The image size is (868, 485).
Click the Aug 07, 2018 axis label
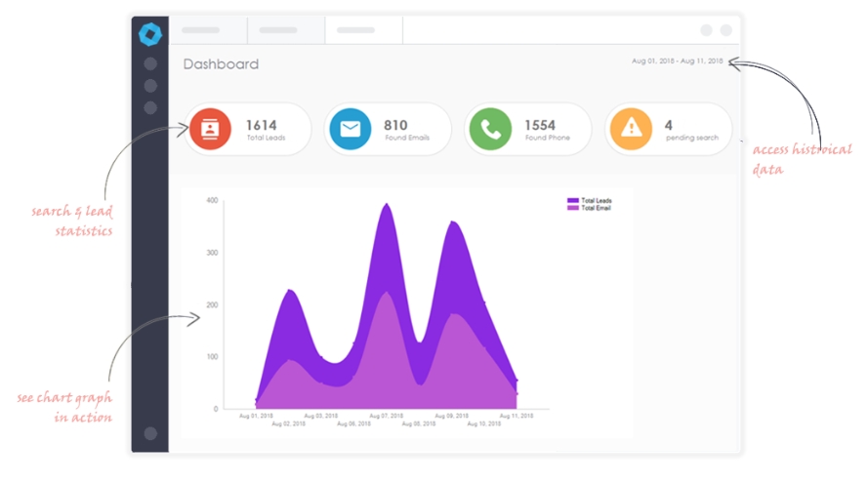click(x=387, y=416)
